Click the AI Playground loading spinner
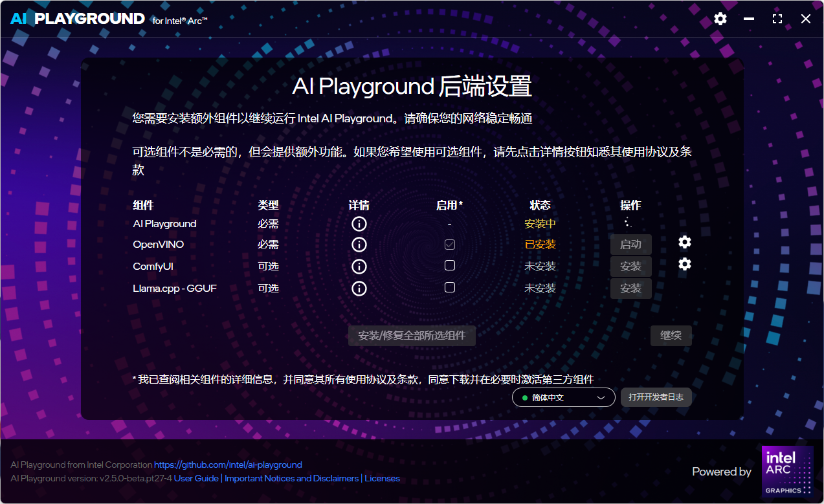Screen dimensions: 824x504 click(627, 223)
